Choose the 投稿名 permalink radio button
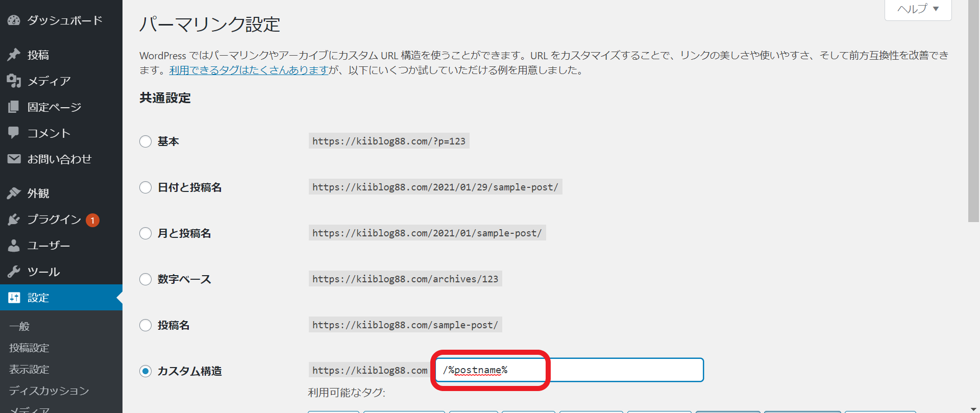 [x=145, y=325]
